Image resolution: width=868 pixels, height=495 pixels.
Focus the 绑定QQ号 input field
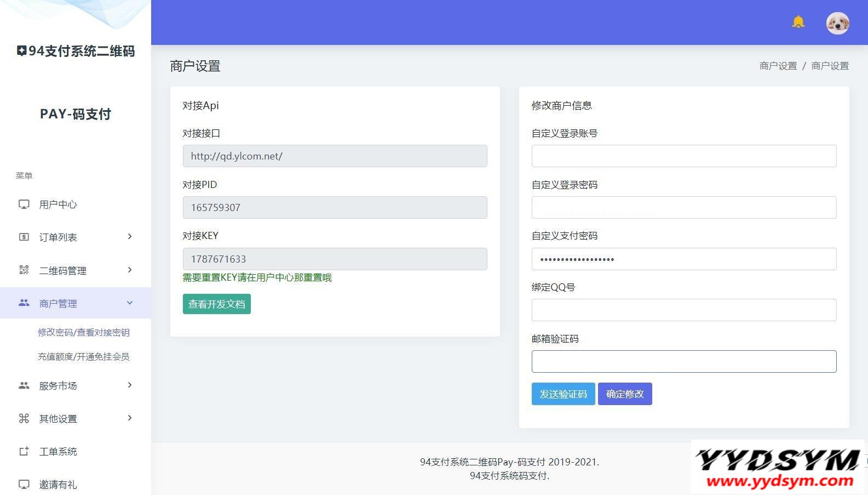click(683, 310)
